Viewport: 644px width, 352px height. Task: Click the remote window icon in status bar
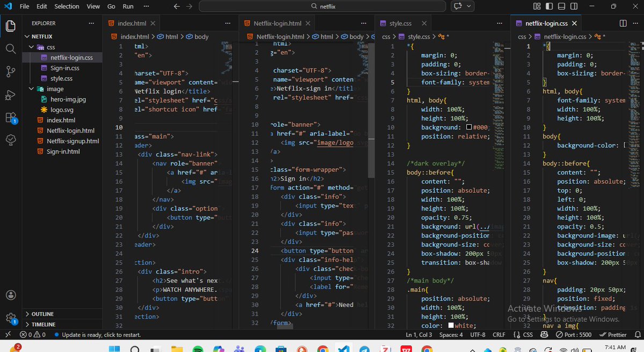[x=7, y=334]
